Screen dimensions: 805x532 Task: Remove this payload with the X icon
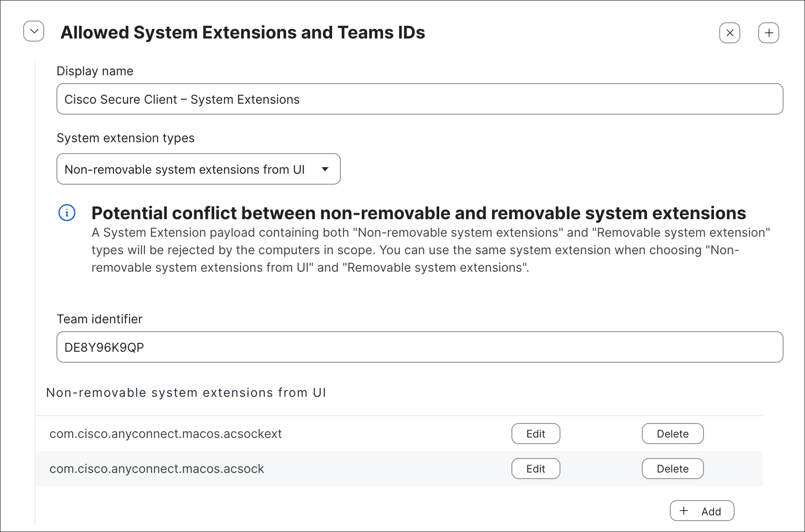pos(730,33)
